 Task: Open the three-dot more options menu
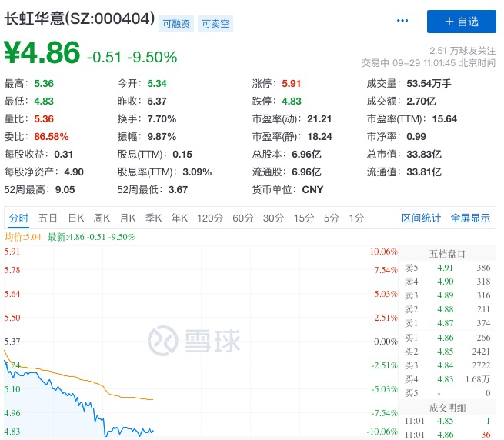[x=402, y=21]
